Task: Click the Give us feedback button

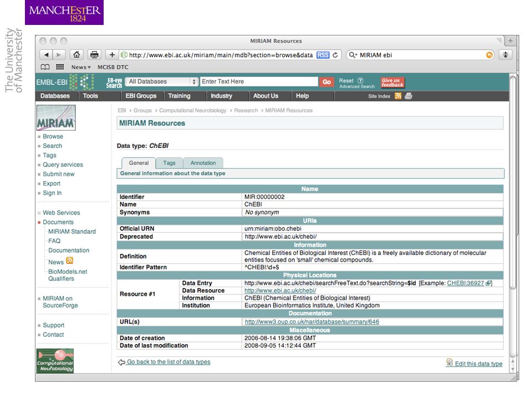Action: [392, 83]
